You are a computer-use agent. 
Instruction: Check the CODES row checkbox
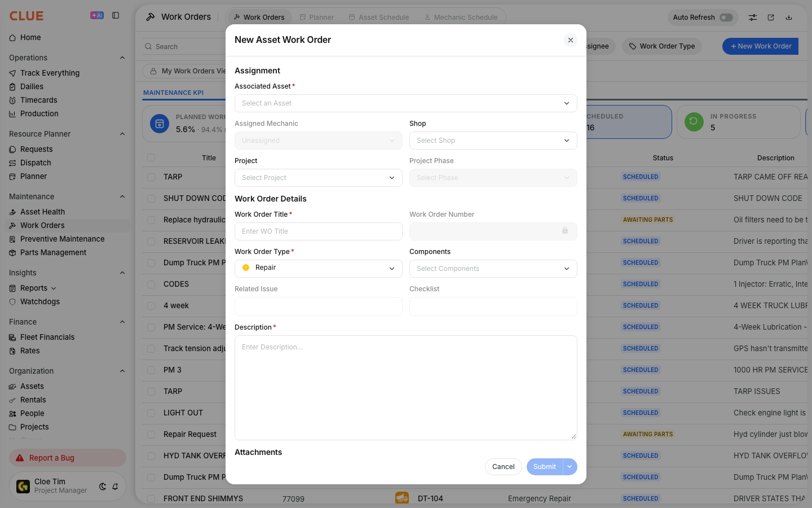(151, 284)
